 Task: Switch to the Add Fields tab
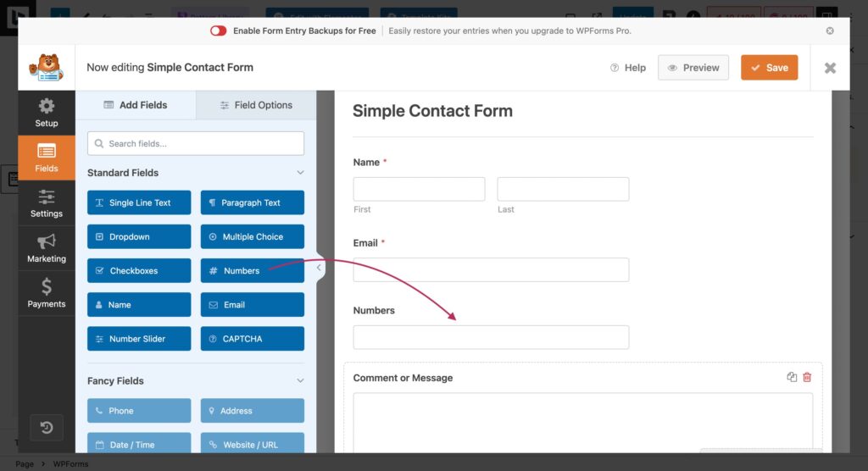(x=136, y=105)
